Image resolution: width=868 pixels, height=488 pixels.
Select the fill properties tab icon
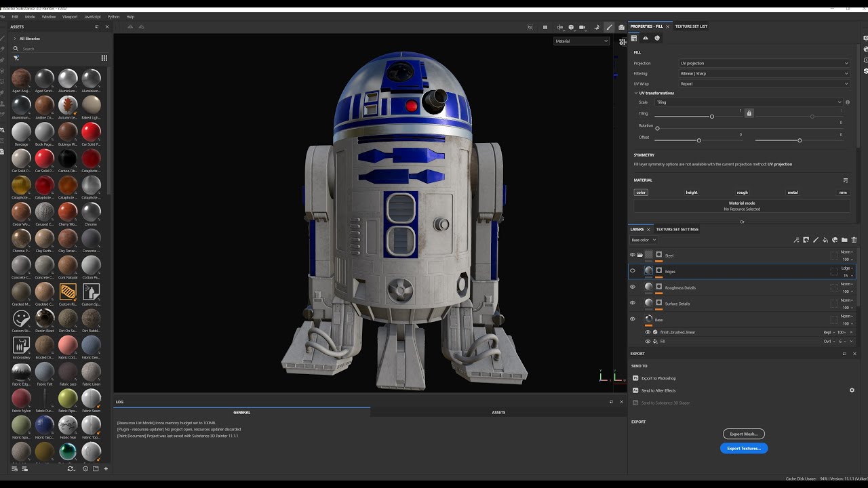tap(635, 38)
